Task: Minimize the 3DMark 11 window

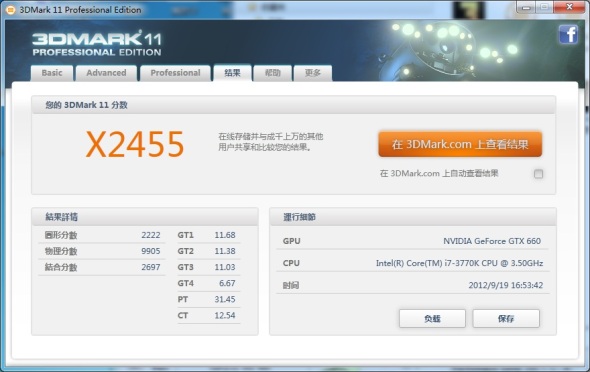Action: pyautogui.click(x=526, y=7)
